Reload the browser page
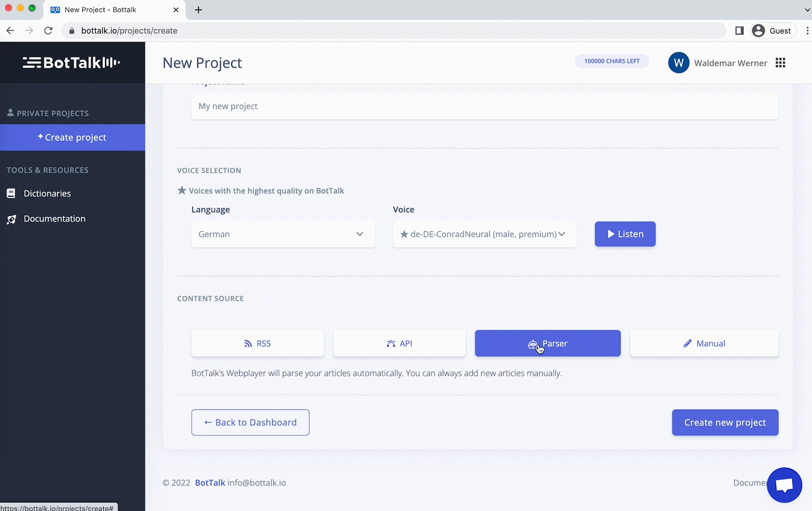 pos(48,31)
